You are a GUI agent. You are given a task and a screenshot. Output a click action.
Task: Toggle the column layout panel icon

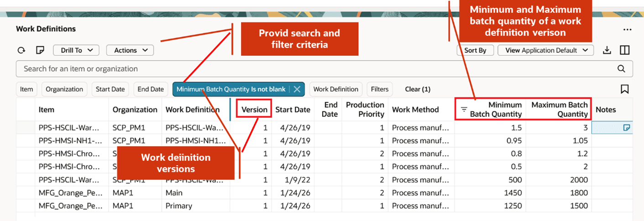click(625, 50)
